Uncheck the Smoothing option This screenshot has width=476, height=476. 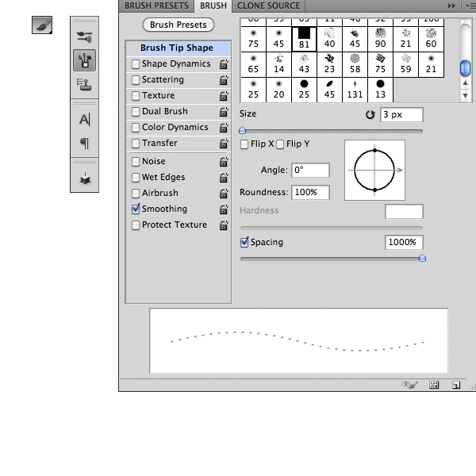click(136, 209)
